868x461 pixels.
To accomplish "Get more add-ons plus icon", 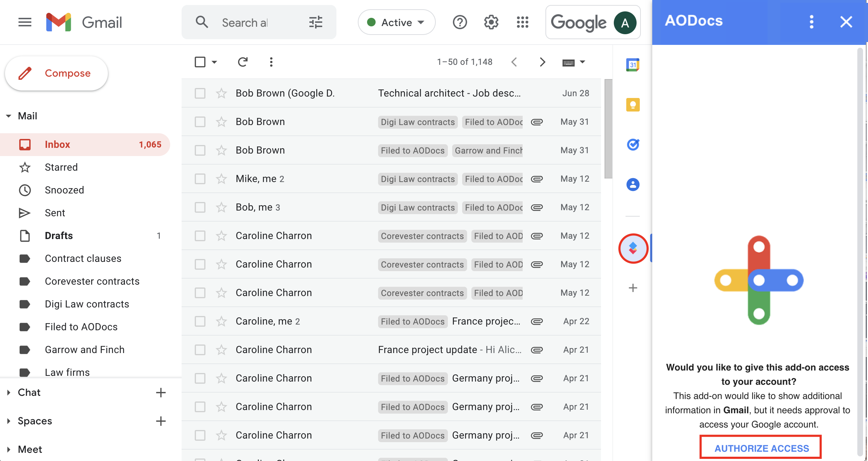I will click(x=633, y=288).
